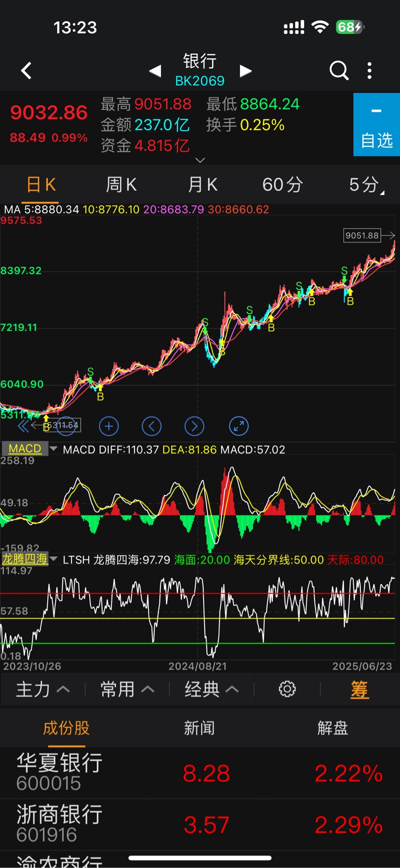The height and width of the screenshot is (868, 400).
Task: Open 浙商银行 601916 stock row
Action: pos(200,825)
